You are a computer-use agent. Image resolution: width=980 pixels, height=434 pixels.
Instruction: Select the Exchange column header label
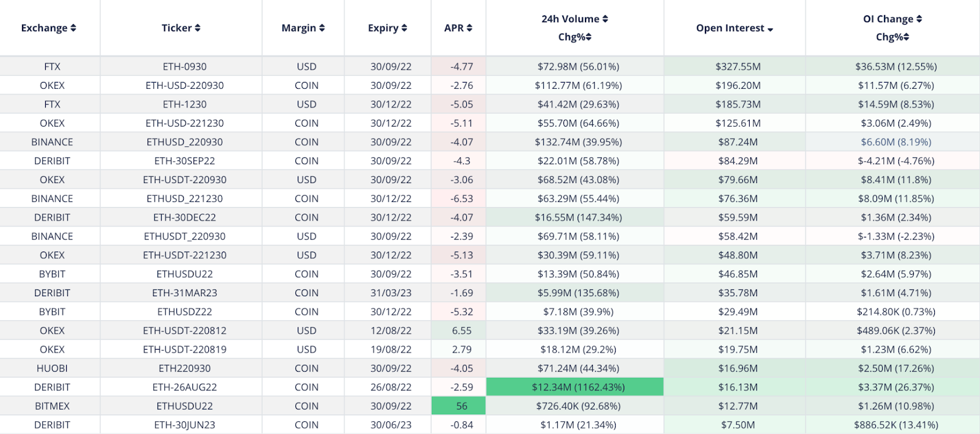tap(44, 28)
